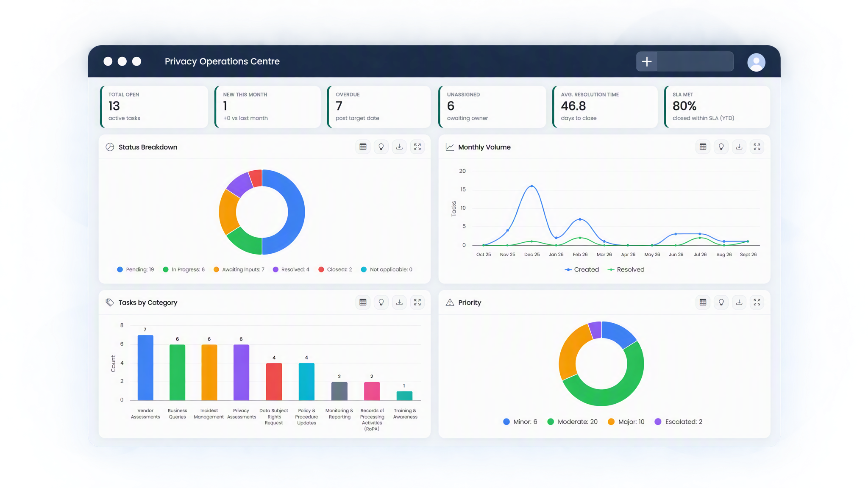
Task: Toggle In Progress legend entry
Action: [184, 269]
